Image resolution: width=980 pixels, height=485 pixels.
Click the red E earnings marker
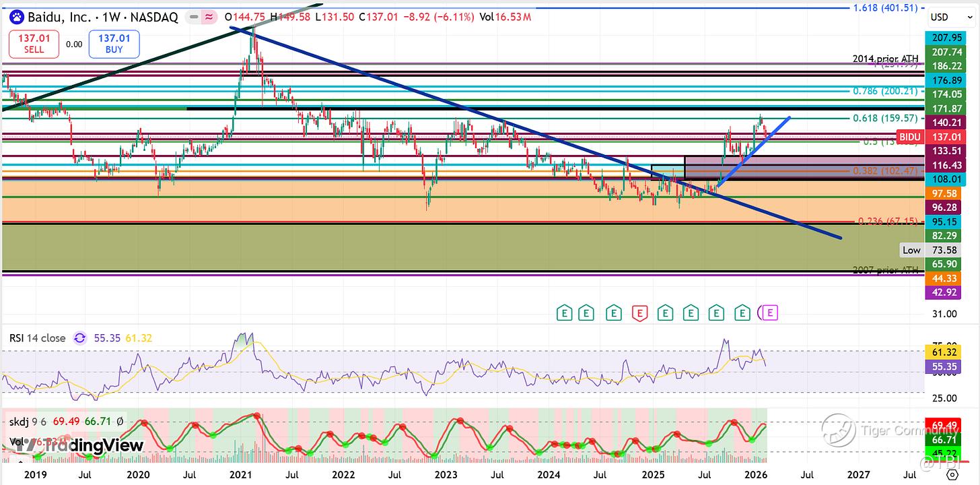tap(639, 313)
